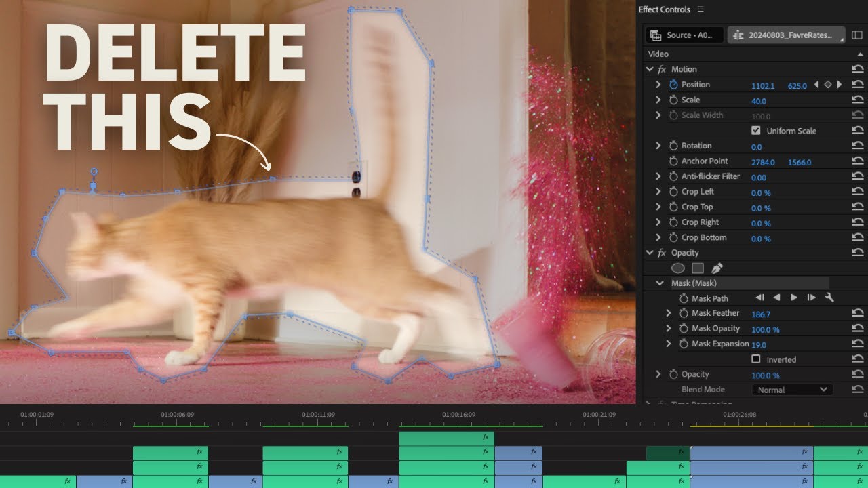Reset the Rotation parameter

pyautogui.click(x=857, y=146)
